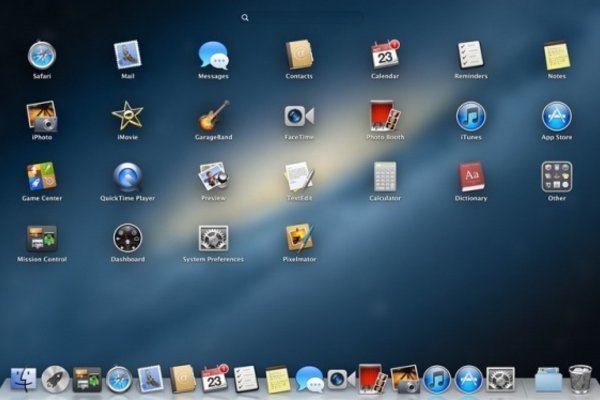Open FaceTime camera in the Dock

pos(341,379)
